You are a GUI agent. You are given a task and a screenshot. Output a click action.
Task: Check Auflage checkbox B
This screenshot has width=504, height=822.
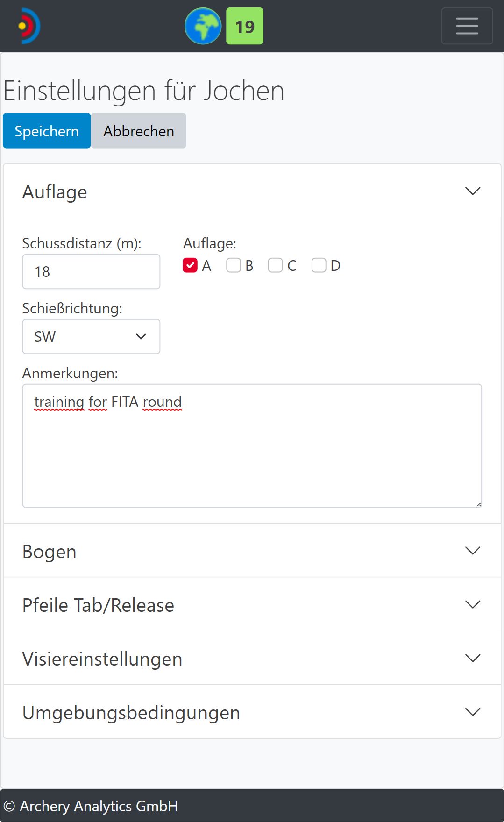(234, 265)
